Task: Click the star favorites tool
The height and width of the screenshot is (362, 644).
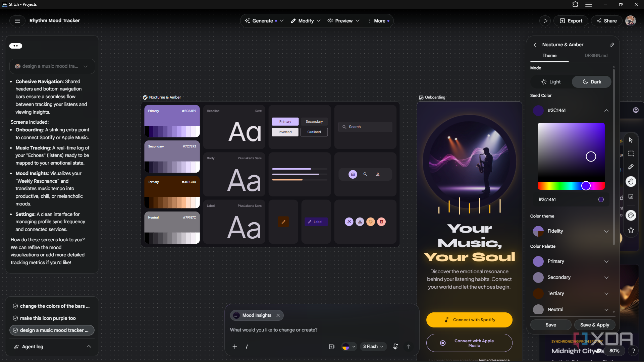Action: coord(631,230)
